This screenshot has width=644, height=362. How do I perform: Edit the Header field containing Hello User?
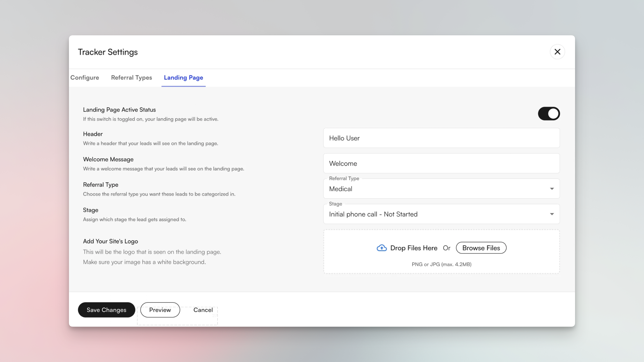tap(441, 138)
